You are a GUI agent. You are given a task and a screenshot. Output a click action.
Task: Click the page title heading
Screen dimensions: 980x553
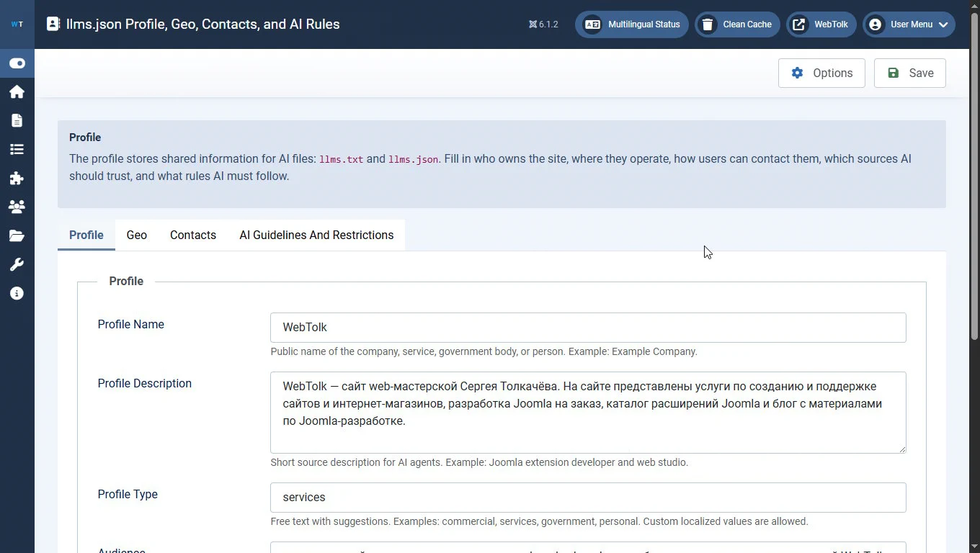click(203, 24)
